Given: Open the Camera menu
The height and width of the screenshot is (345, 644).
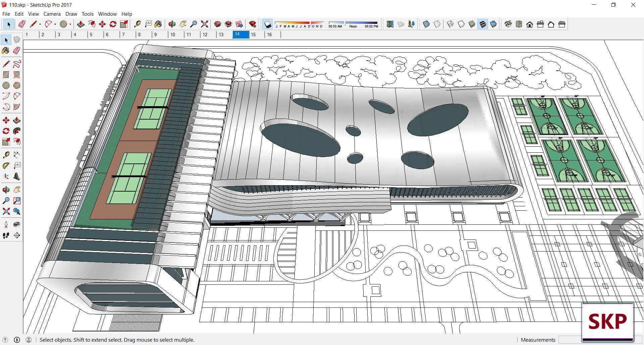Looking at the screenshot, I should click(x=52, y=14).
